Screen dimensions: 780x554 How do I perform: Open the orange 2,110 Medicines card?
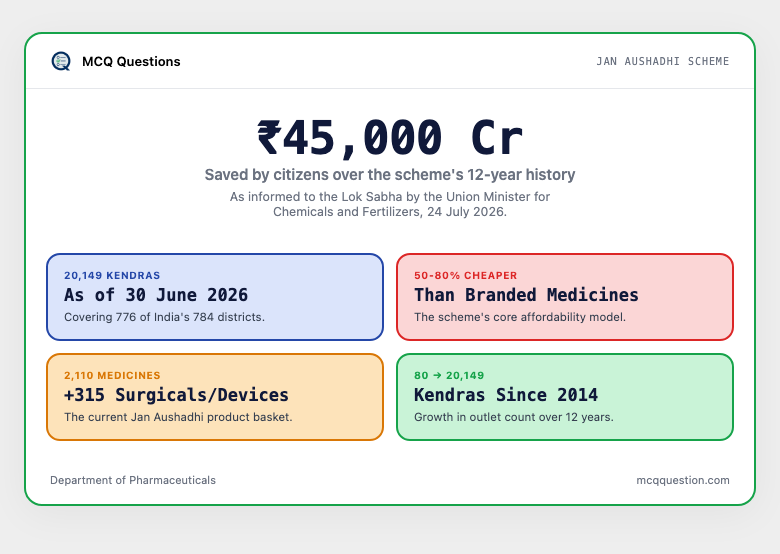(215, 397)
